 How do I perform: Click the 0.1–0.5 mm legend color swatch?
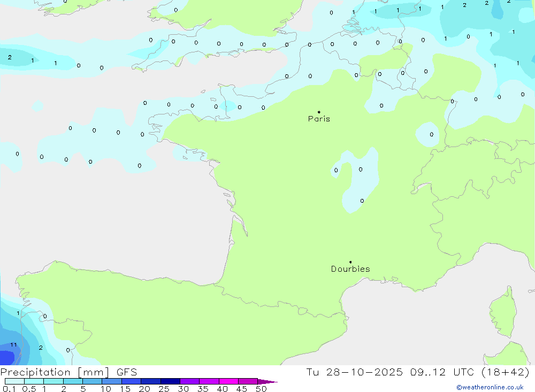[x=14, y=381]
